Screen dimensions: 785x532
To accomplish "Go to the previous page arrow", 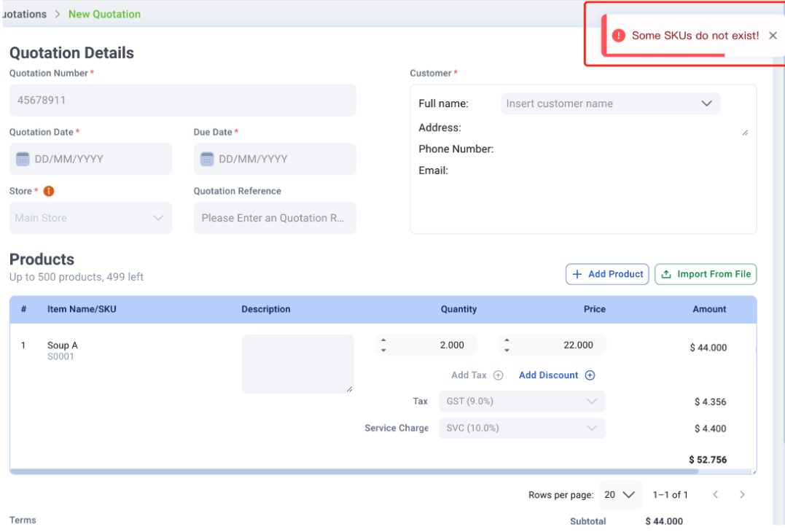I will [x=715, y=495].
